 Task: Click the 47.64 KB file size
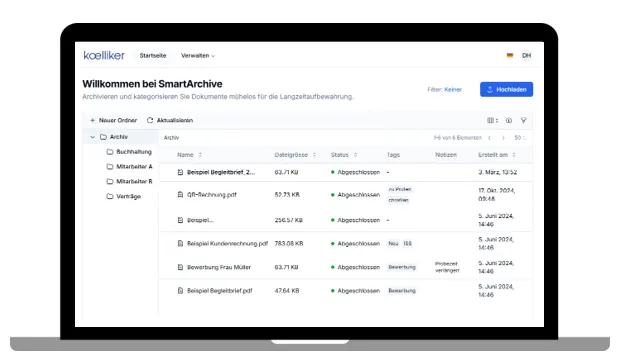coord(287,291)
